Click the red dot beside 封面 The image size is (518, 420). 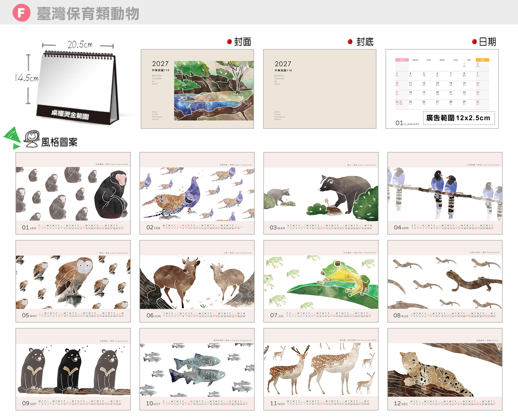[x=229, y=42]
